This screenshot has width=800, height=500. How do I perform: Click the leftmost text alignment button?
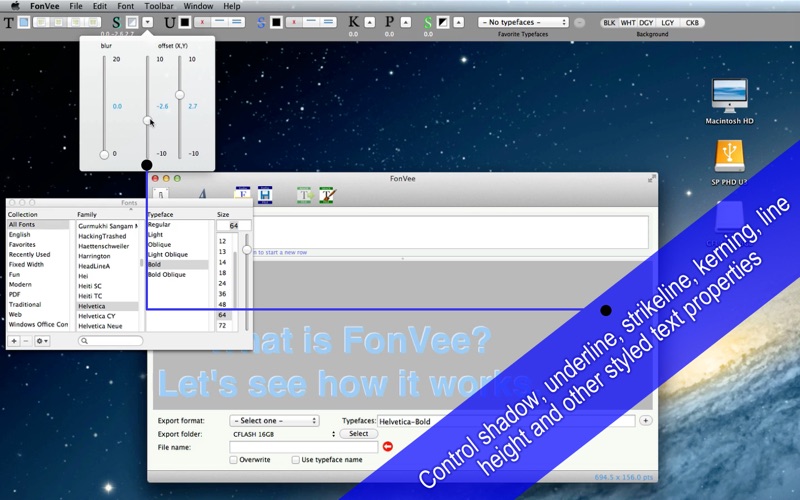[x=41, y=22]
